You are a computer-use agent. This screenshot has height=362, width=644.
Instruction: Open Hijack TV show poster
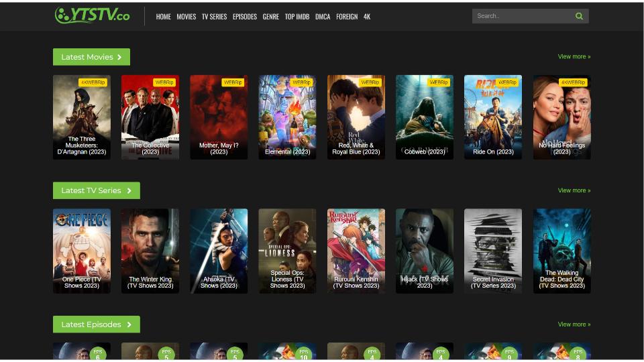[425, 251]
